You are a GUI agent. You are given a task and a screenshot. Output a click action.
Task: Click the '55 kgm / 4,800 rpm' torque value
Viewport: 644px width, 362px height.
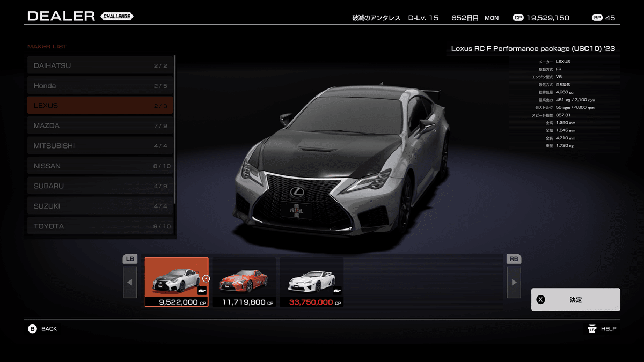[575, 108]
